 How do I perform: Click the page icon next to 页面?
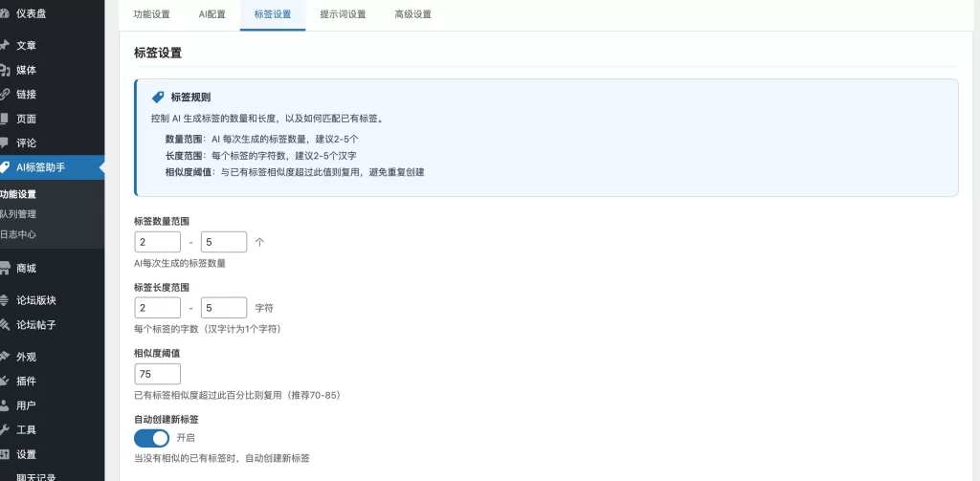tap(4, 119)
